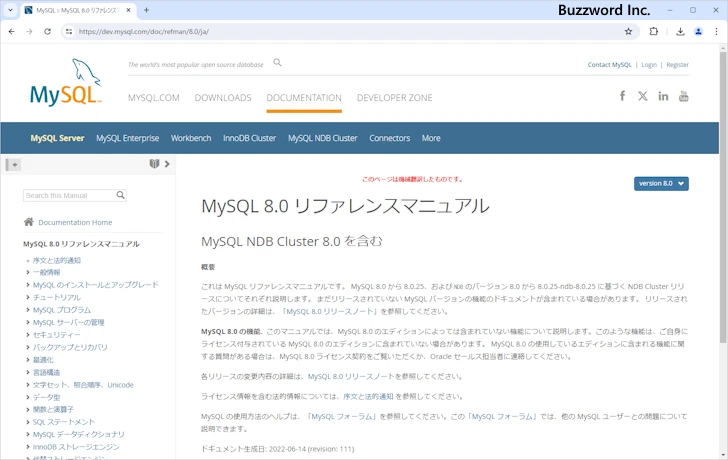Expand バックアップとリカバリ tree chevron

click(x=28, y=347)
